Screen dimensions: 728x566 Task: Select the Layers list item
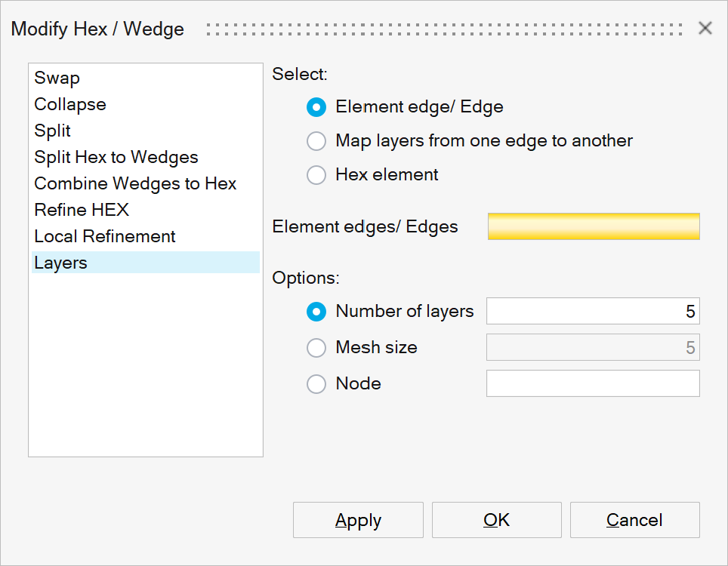pyautogui.click(x=61, y=263)
